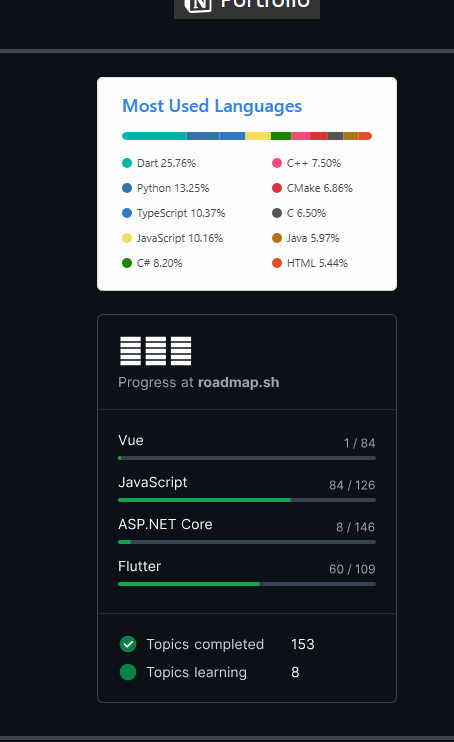Click the green Topics learning circle
The height and width of the screenshot is (742, 454).
tap(128, 672)
